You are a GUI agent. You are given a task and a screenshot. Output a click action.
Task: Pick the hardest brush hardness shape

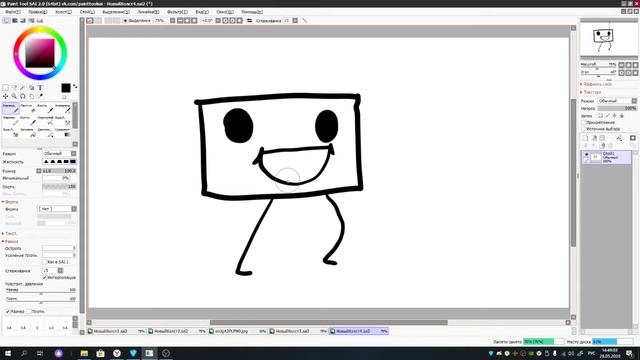[73, 162]
